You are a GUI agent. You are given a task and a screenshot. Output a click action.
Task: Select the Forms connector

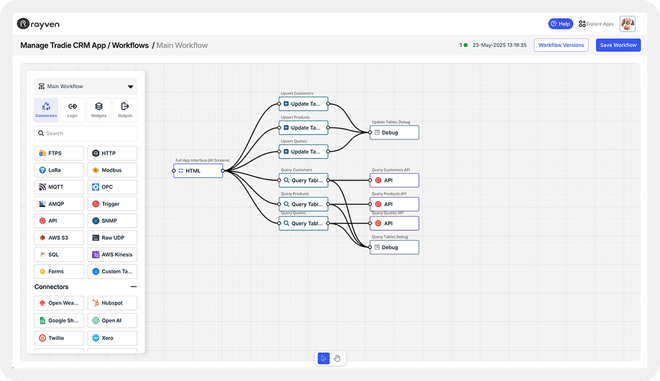click(x=59, y=272)
